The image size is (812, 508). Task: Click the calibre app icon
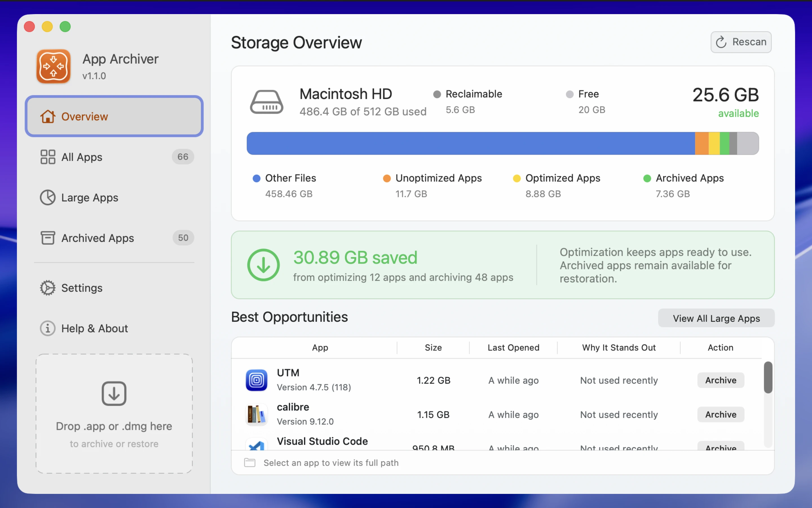pyautogui.click(x=257, y=415)
